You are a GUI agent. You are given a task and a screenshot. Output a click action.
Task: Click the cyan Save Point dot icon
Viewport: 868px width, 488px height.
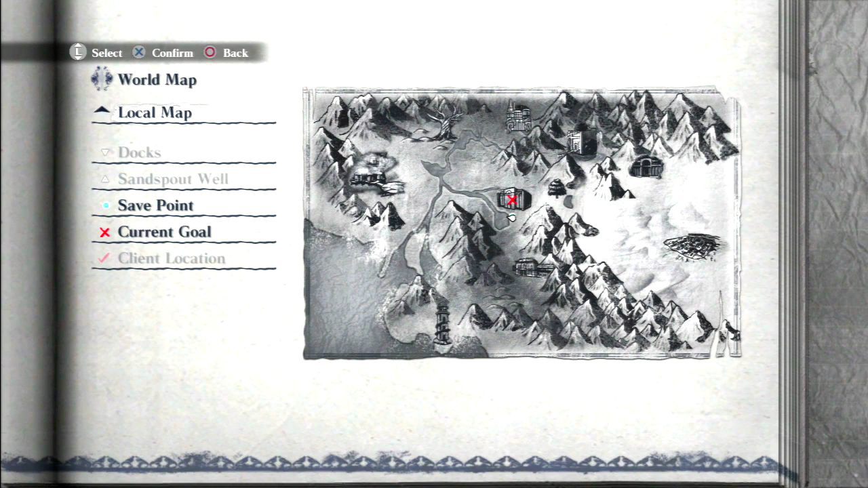(106, 205)
